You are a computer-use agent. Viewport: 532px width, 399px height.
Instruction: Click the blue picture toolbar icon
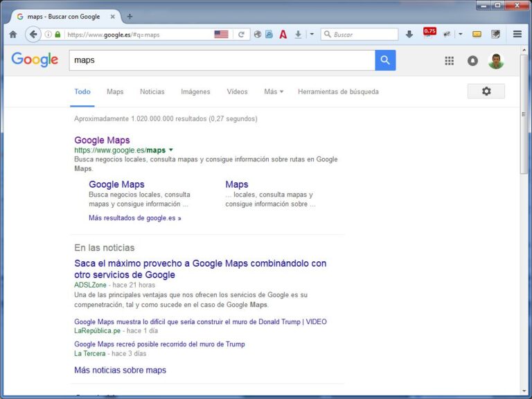(x=269, y=34)
